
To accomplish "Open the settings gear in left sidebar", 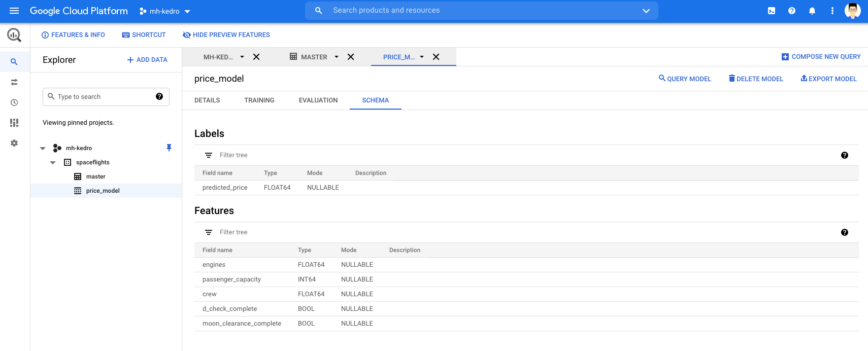I will (14, 143).
